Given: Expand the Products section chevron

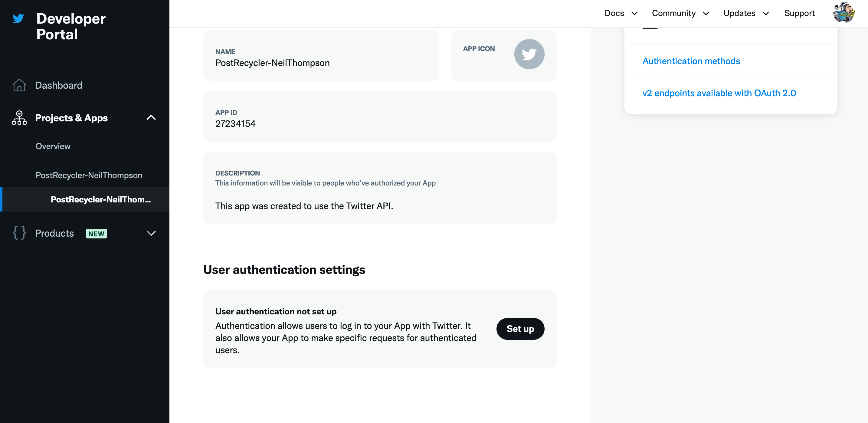Looking at the screenshot, I should tap(151, 233).
